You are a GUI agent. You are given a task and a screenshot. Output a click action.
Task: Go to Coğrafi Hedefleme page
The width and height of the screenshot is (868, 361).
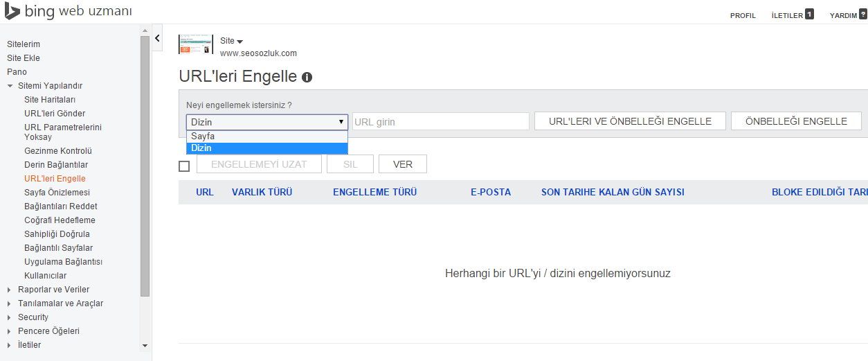pos(60,220)
